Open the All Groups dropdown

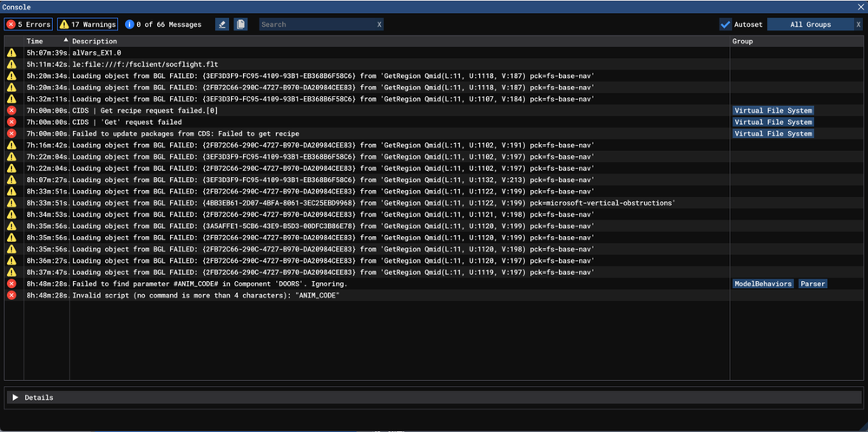click(810, 24)
